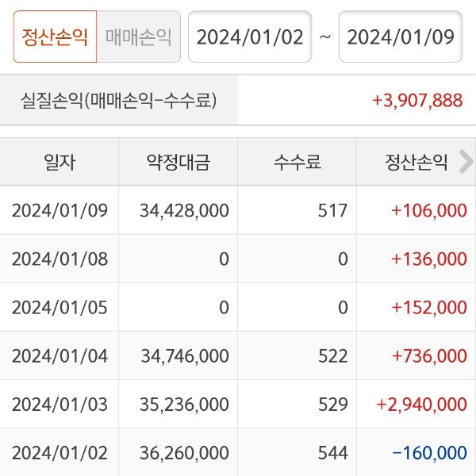This screenshot has height=476, width=476.
Task: Select the 2024/01/08 row date
Action: [59, 259]
